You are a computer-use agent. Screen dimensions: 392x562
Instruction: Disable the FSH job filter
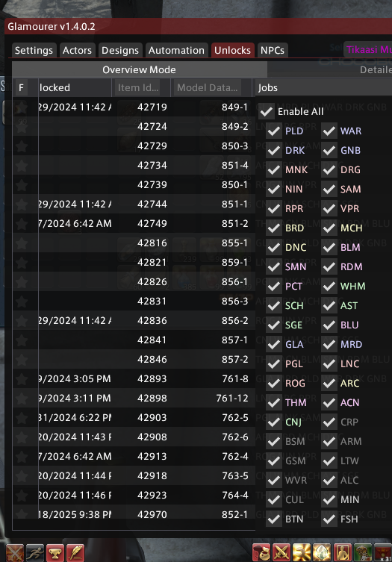329,519
